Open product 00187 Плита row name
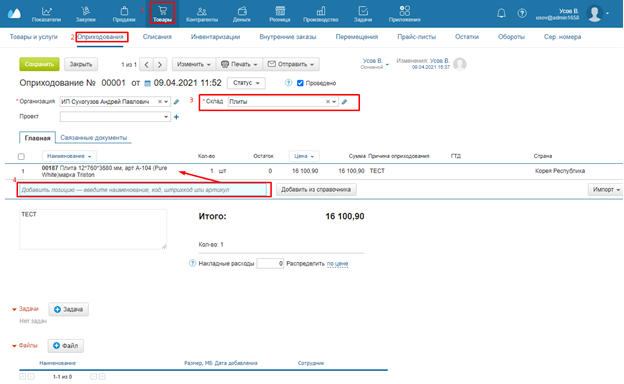Image resolution: width=624 pixels, height=384 pixels. coord(104,172)
